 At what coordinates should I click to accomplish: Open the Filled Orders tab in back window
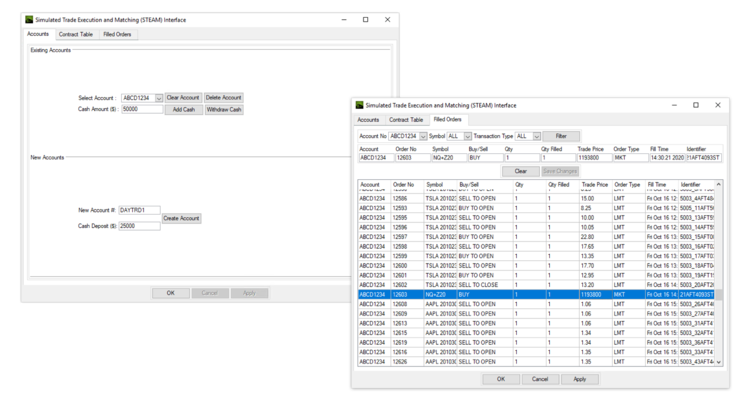pos(117,34)
